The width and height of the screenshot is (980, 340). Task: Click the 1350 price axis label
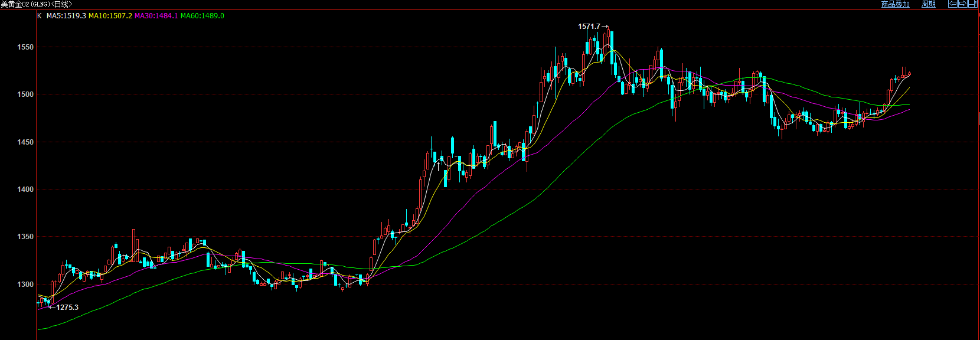pyautogui.click(x=25, y=237)
